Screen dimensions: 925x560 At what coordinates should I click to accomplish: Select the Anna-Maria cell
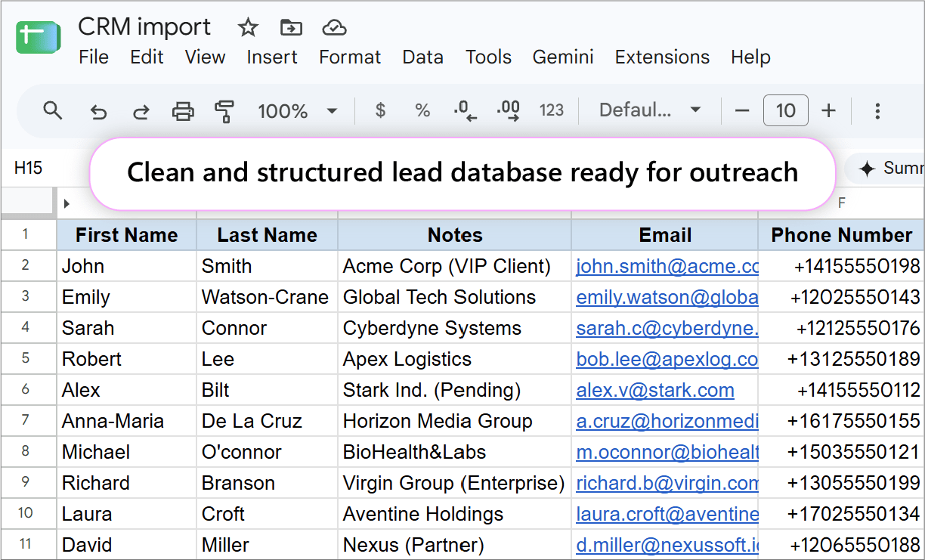tap(126, 421)
